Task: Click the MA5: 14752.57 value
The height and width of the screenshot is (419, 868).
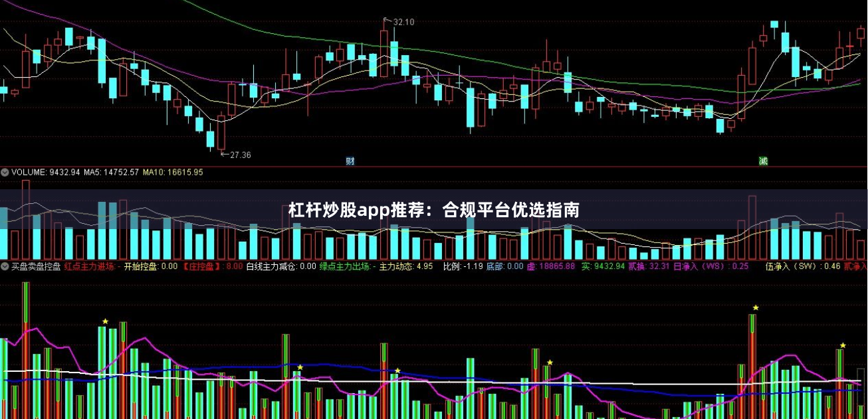Action: click(x=112, y=172)
